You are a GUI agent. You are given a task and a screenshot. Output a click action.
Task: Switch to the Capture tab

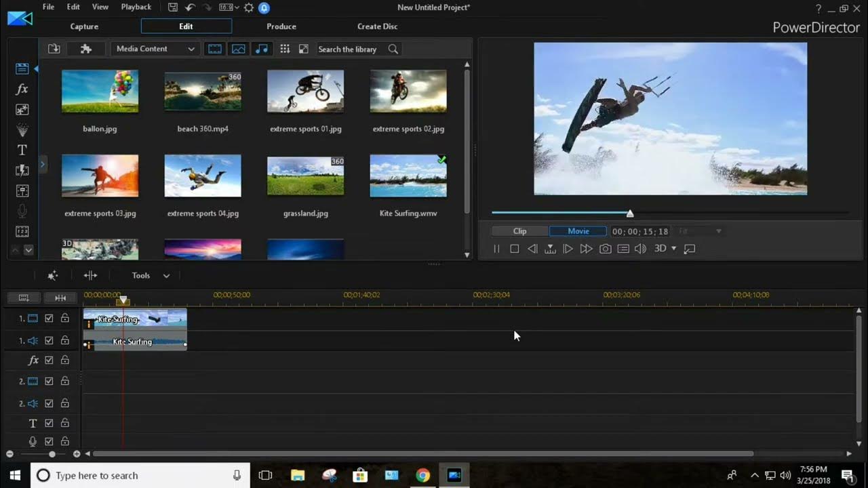click(84, 26)
